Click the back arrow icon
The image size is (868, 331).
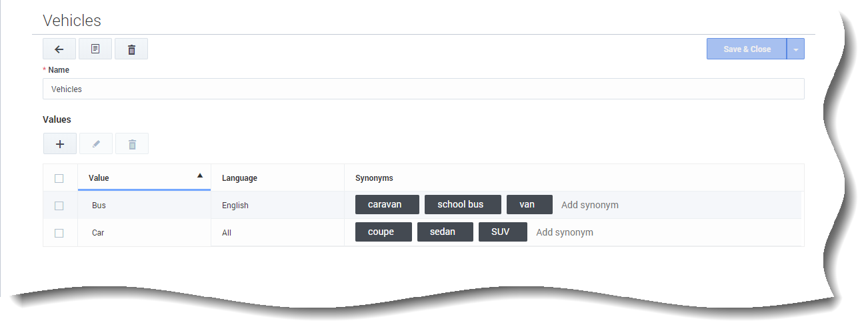click(59, 49)
